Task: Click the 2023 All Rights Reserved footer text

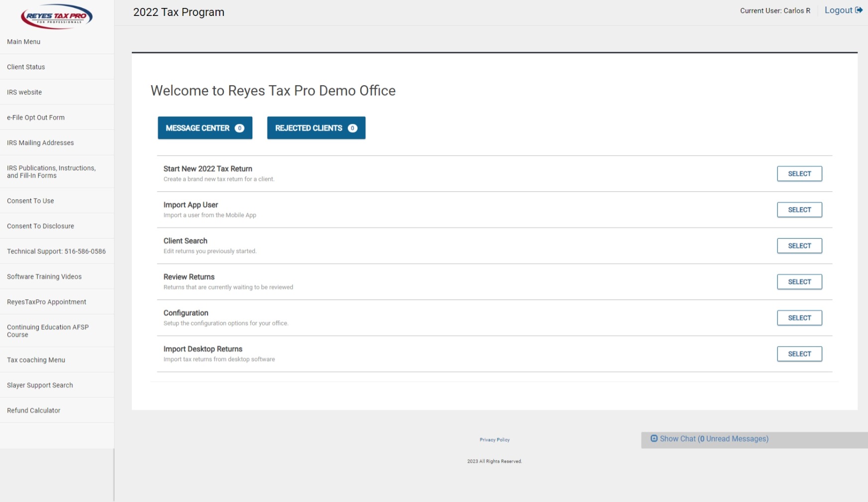Action: click(x=495, y=461)
